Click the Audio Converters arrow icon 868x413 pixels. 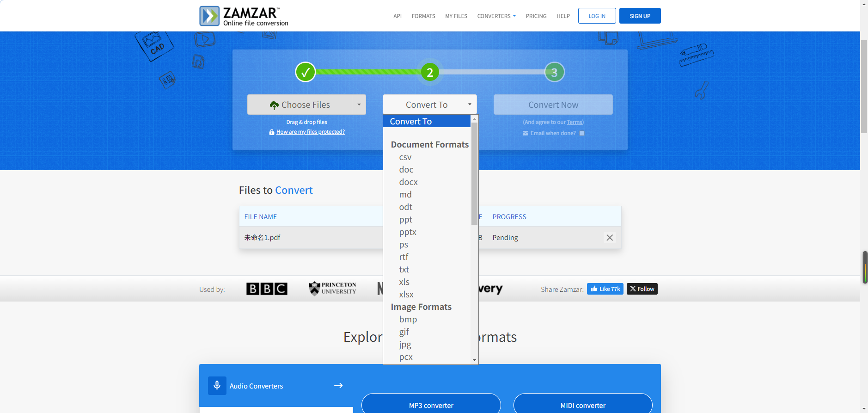[x=338, y=386]
